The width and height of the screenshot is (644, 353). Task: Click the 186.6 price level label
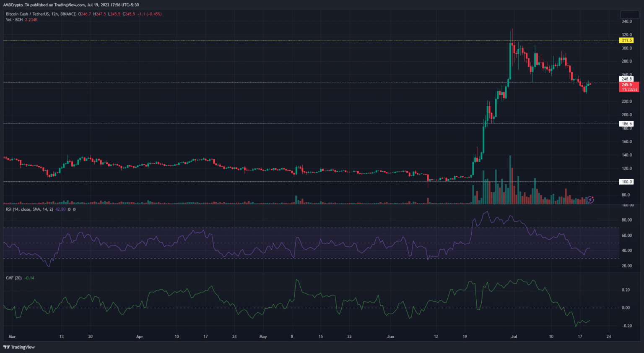click(x=626, y=124)
